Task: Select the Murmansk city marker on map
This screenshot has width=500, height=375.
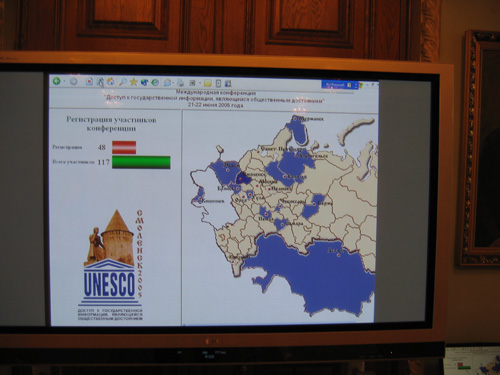Action: click(x=295, y=118)
